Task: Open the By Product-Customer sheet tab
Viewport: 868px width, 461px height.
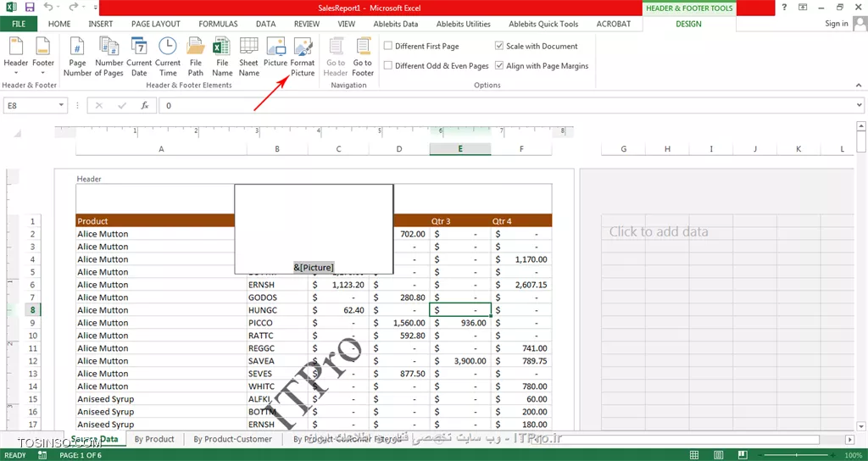Action: [x=232, y=439]
